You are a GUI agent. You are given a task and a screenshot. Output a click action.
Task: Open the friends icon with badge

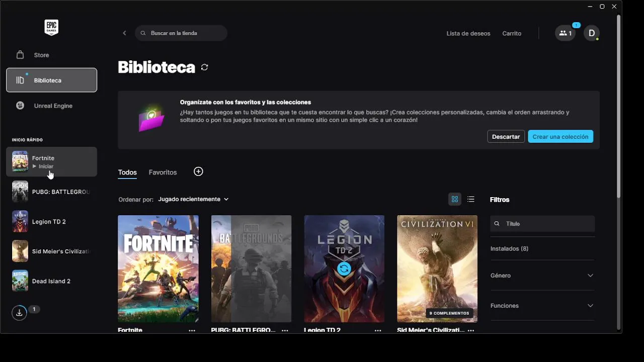pos(566,33)
